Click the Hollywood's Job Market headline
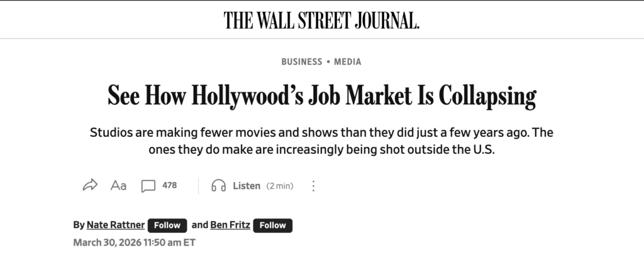The width and height of the screenshot is (644, 265). click(321, 96)
